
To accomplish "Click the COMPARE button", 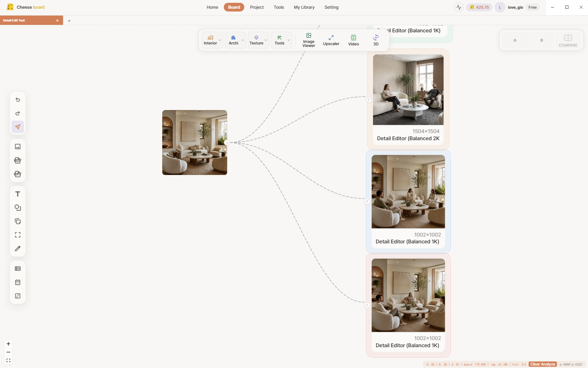I will coord(568,40).
